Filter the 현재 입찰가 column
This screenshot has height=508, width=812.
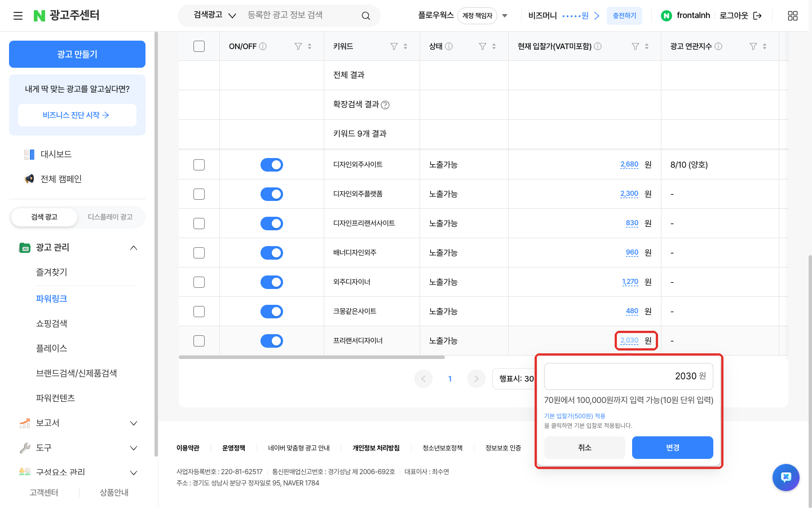click(636, 46)
